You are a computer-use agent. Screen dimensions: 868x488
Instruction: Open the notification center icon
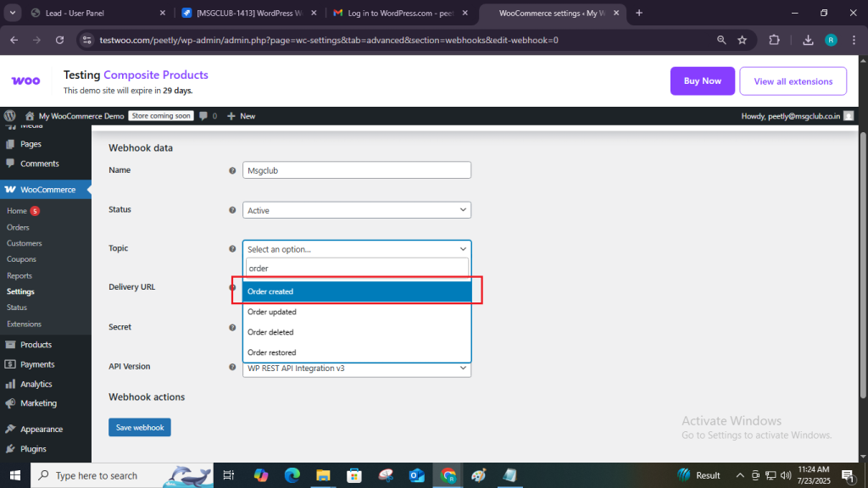coord(848,475)
